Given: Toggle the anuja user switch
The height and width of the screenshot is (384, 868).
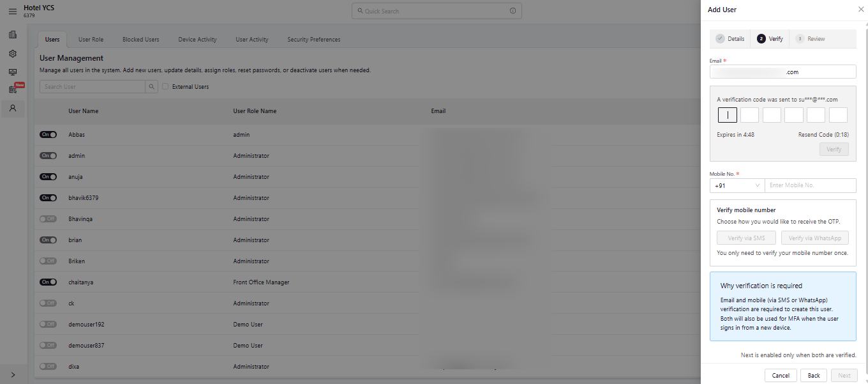Looking at the screenshot, I should click(48, 177).
